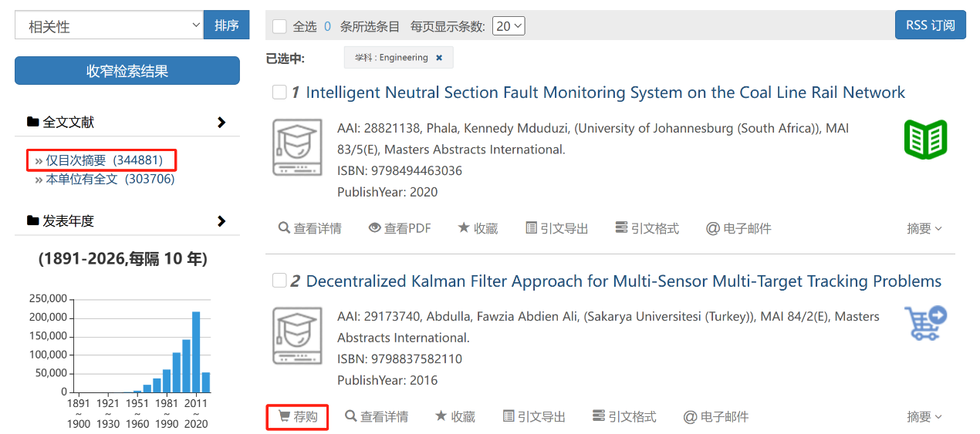Tick the checkbox for result 1
Viewport: 980px width, 434px height.
279,93
